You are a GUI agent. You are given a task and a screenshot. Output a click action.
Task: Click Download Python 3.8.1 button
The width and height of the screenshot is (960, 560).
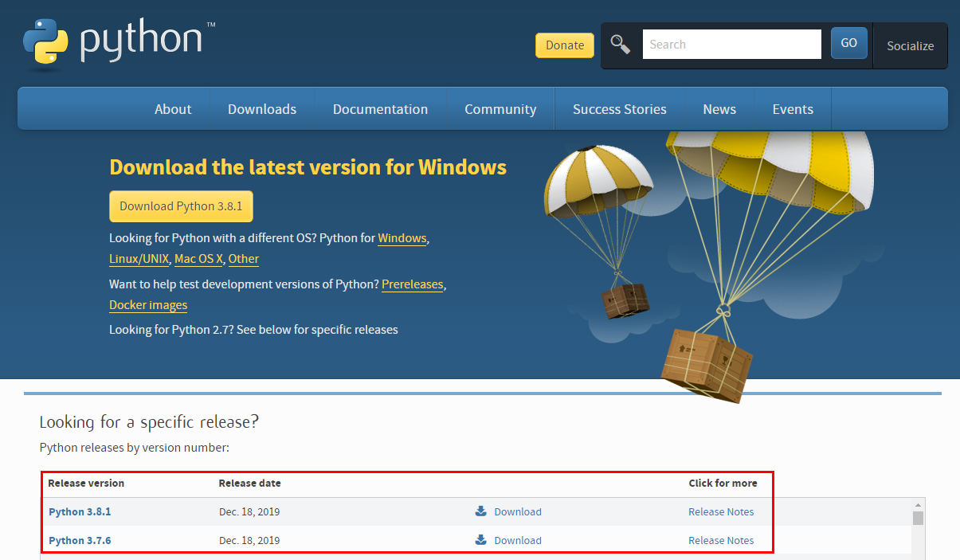pyautogui.click(x=181, y=206)
